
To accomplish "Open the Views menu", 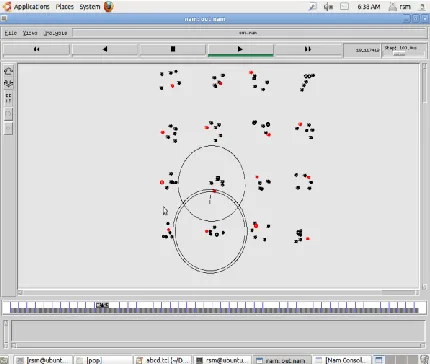I will pos(30,33).
